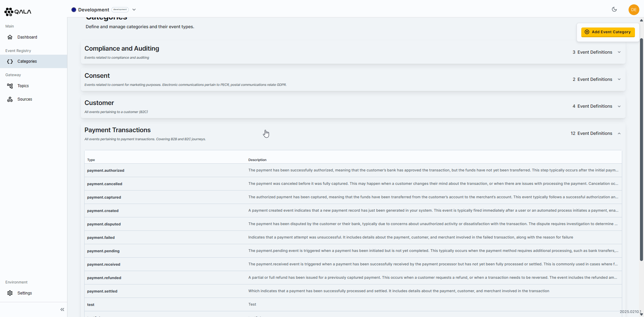Go to Sources in the sidebar
Image resolution: width=644 pixels, height=317 pixels.
click(34, 99)
